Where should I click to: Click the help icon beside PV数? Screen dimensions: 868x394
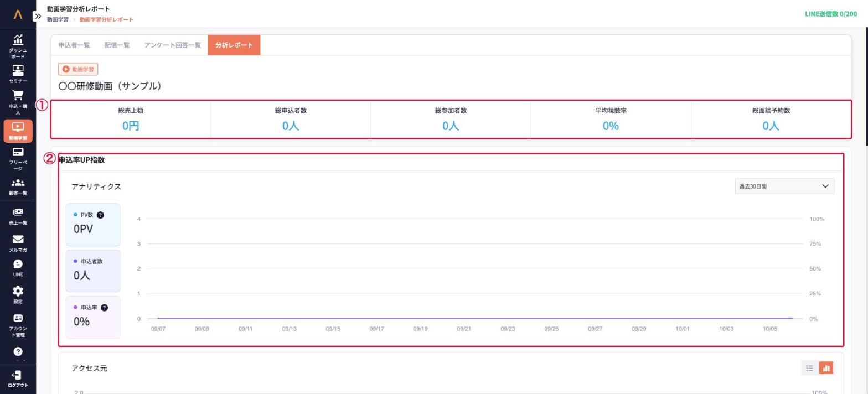(x=100, y=215)
